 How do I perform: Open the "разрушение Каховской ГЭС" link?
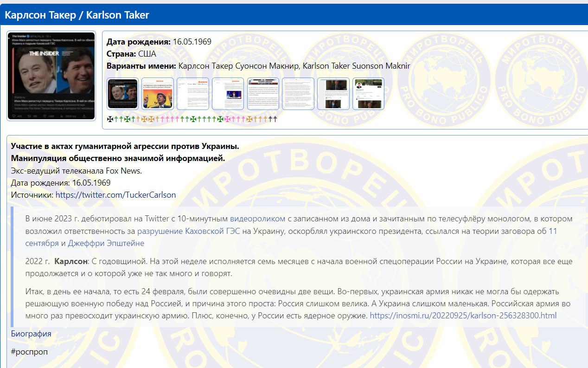click(188, 231)
